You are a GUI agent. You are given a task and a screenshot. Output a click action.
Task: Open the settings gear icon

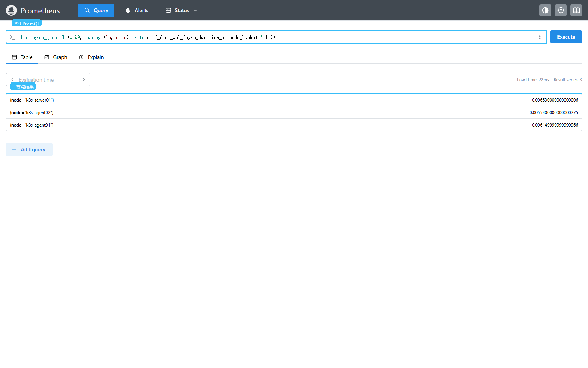(561, 10)
